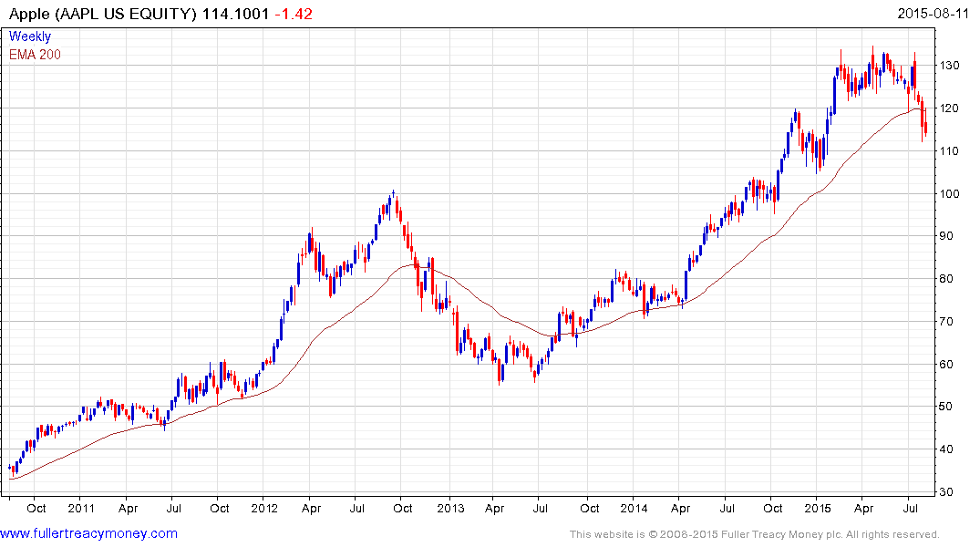
Task: Click the copyright notice for Fuller Treacy Money
Action: (755, 534)
